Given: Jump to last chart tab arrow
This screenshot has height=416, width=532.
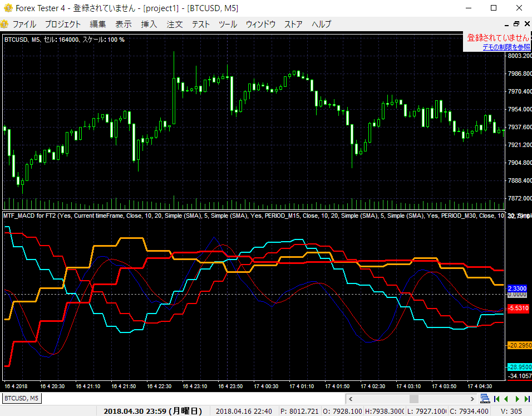Looking at the screenshot, I should tap(527, 399).
